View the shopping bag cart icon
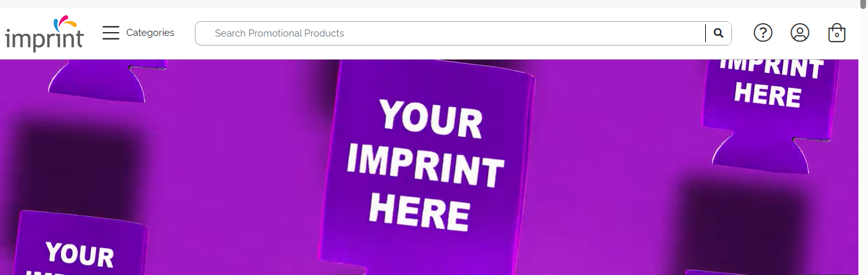 pos(837,33)
